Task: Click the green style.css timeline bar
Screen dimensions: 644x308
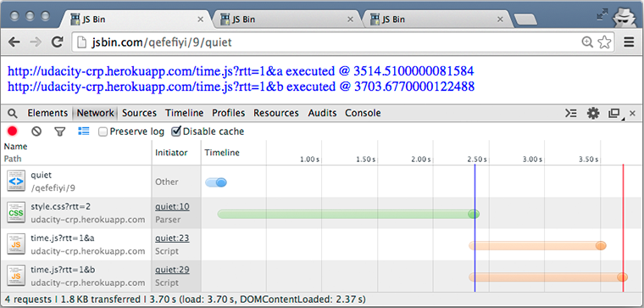Action: 348,214
